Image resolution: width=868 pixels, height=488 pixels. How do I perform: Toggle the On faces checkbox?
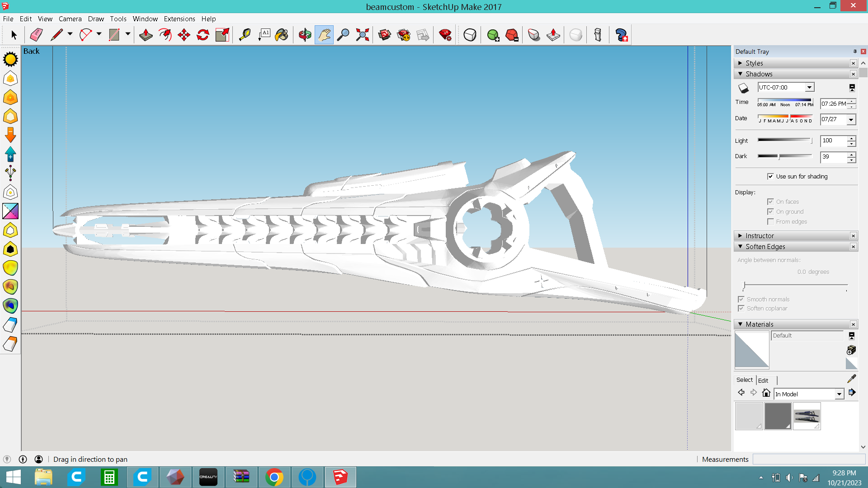pyautogui.click(x=770, y=202)
